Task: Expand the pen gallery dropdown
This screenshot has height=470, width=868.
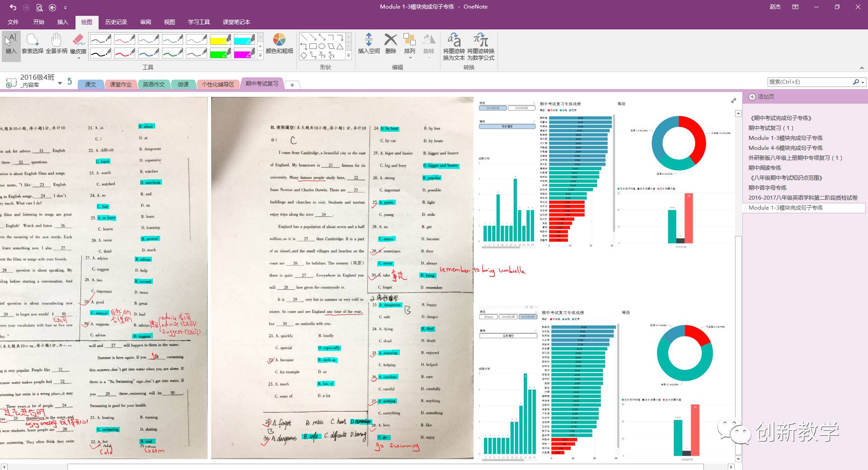Action: click(260, 56)
